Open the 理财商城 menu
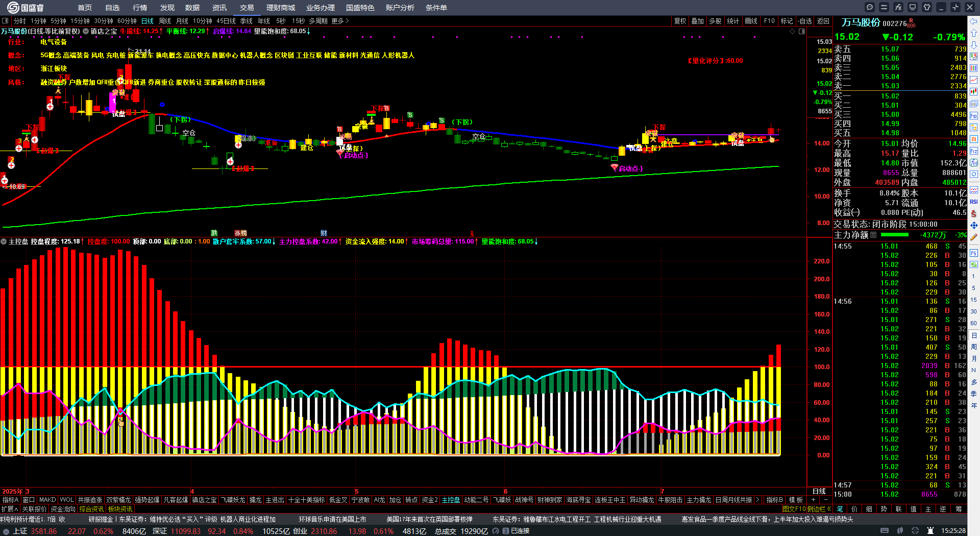The height and width of the screenshot is (536, 980). pos(281,8)
